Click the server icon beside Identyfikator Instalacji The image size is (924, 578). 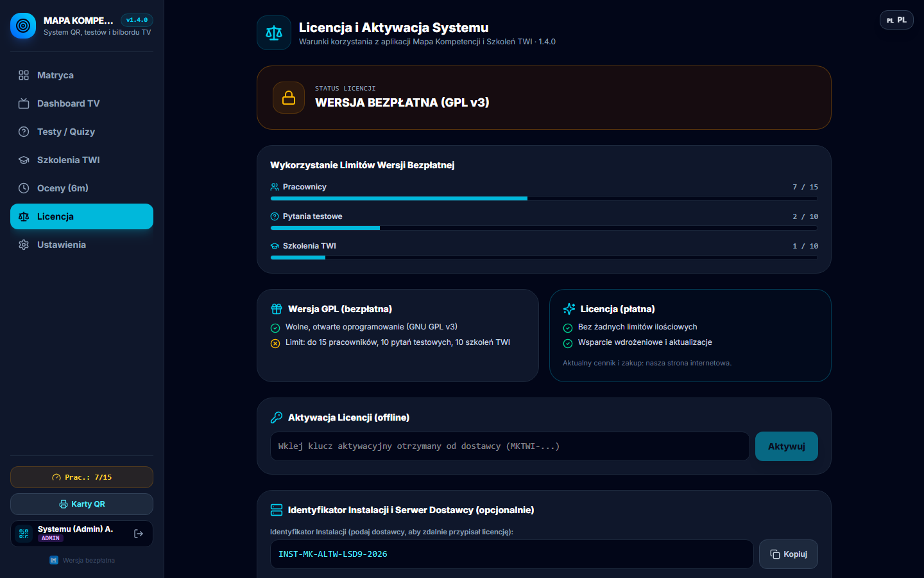pyautogui.click(x=277, y=510)
